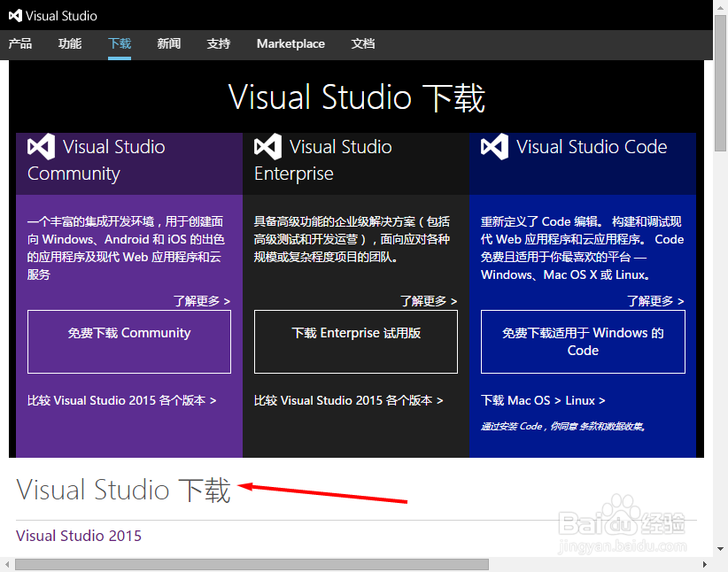Open the Linux download link
Viewport: 728px width, 572px height.
tap(580, 400)
